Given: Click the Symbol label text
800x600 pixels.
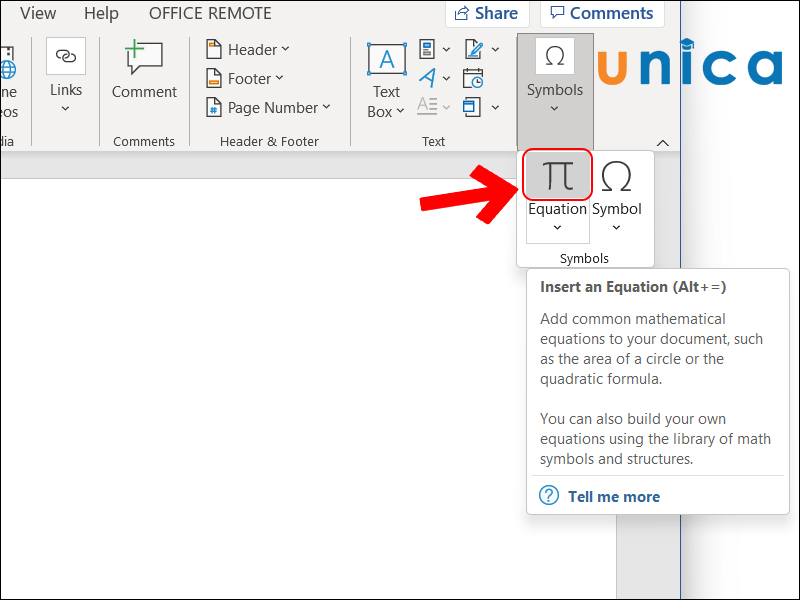Looking at the screenshot, I should tap(616, 209).
